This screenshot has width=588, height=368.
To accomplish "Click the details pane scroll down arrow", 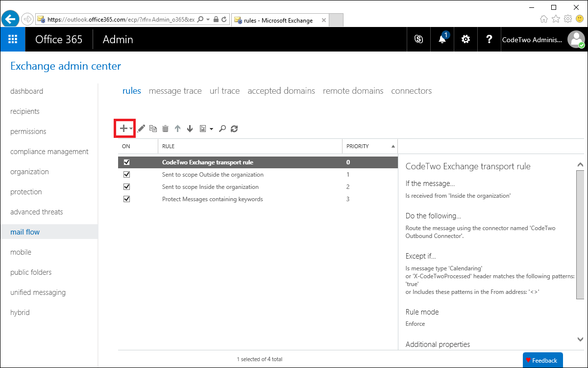I will [580, 339].
